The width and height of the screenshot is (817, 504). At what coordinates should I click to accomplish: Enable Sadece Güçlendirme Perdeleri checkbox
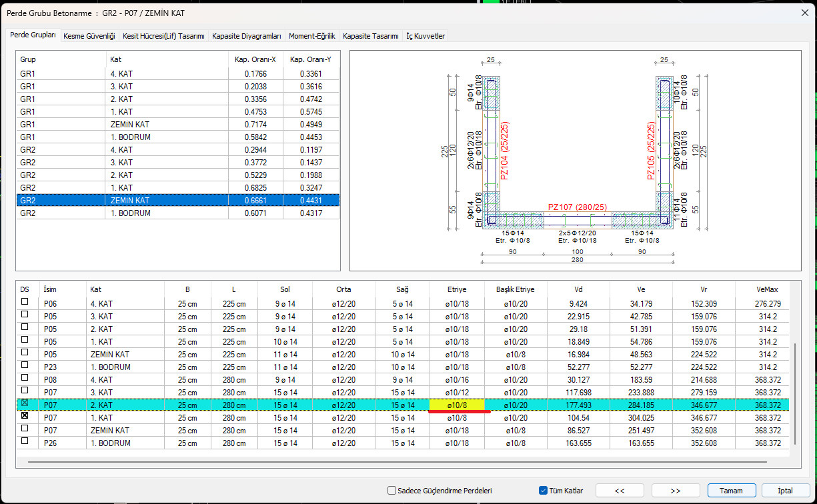[391, 491]
